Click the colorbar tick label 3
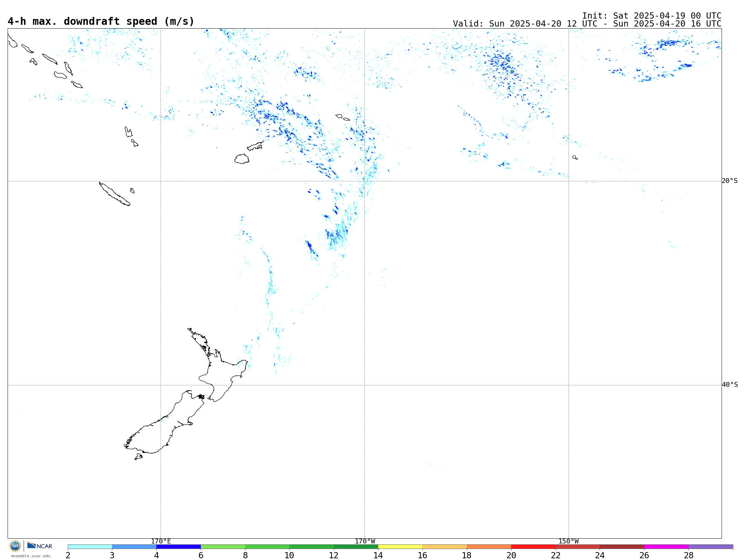744x560 pixels. [112, 555]
